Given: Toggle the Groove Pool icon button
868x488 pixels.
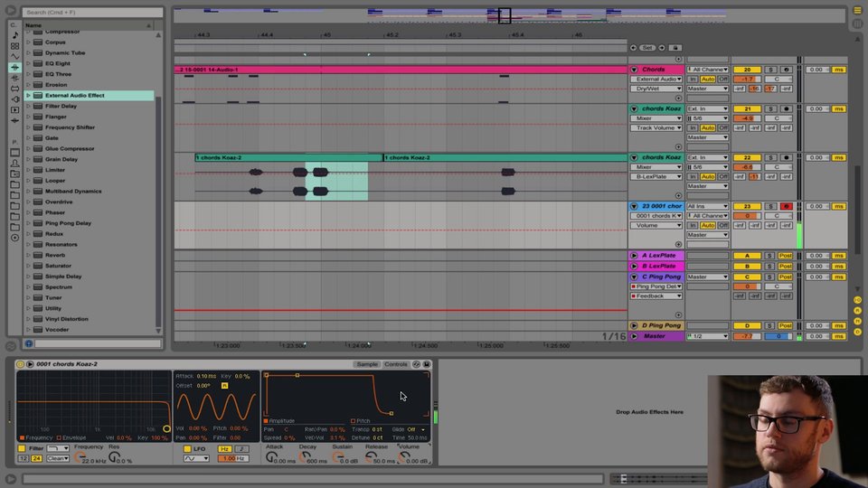Looking at the screenshot, I should click(11, 346).
